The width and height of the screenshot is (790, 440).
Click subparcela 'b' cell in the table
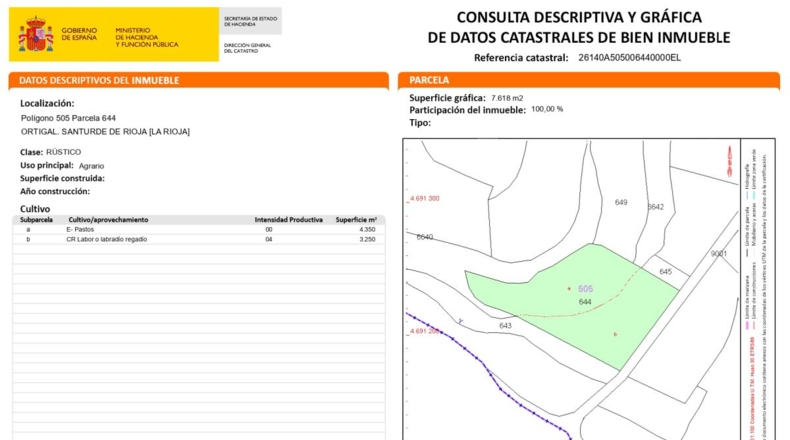tap(28, 239)
